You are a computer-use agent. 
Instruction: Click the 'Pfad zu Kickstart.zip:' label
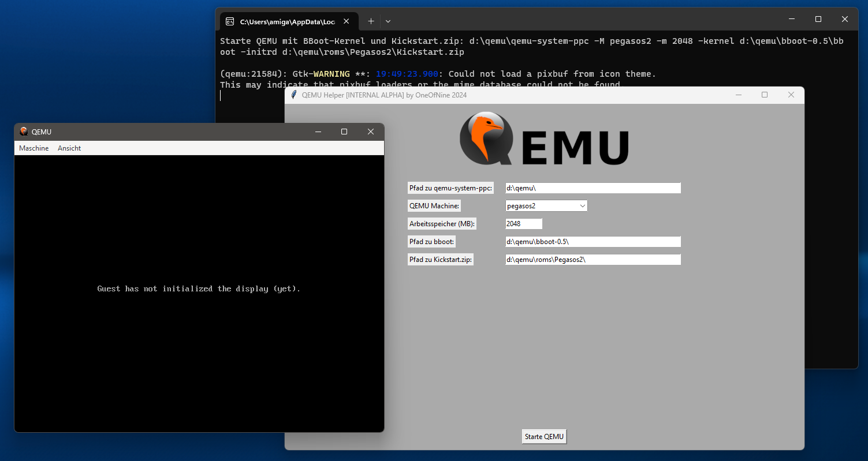pyautogui.click(x=441, y=260)
